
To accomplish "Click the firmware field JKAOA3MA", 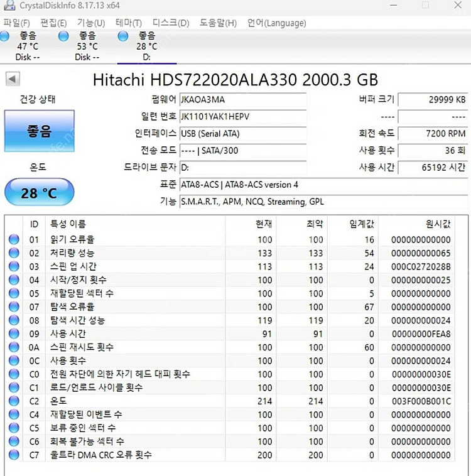I will pyautogui.click(x=243, y=100).
